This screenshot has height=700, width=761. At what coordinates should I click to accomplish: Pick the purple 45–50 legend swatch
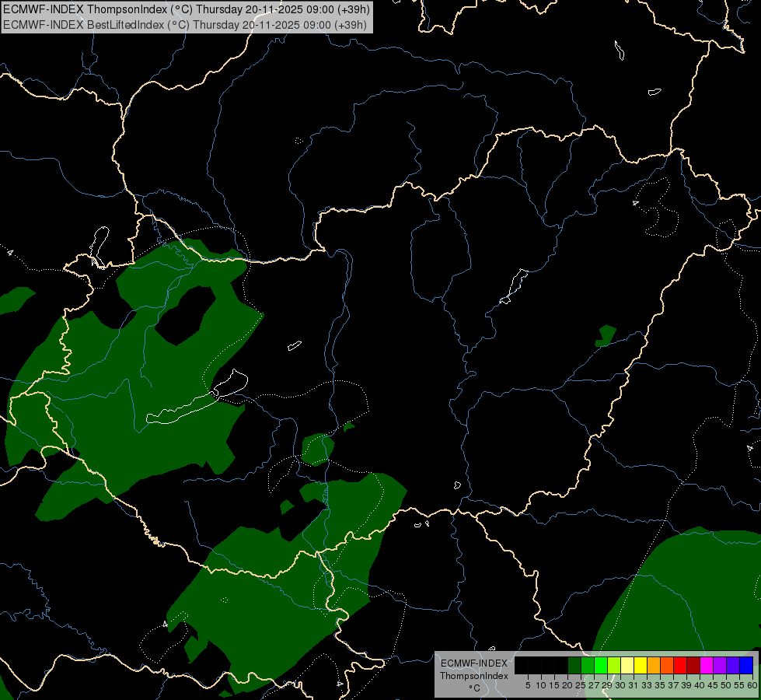pyautogui.click(x=720, y=666)
